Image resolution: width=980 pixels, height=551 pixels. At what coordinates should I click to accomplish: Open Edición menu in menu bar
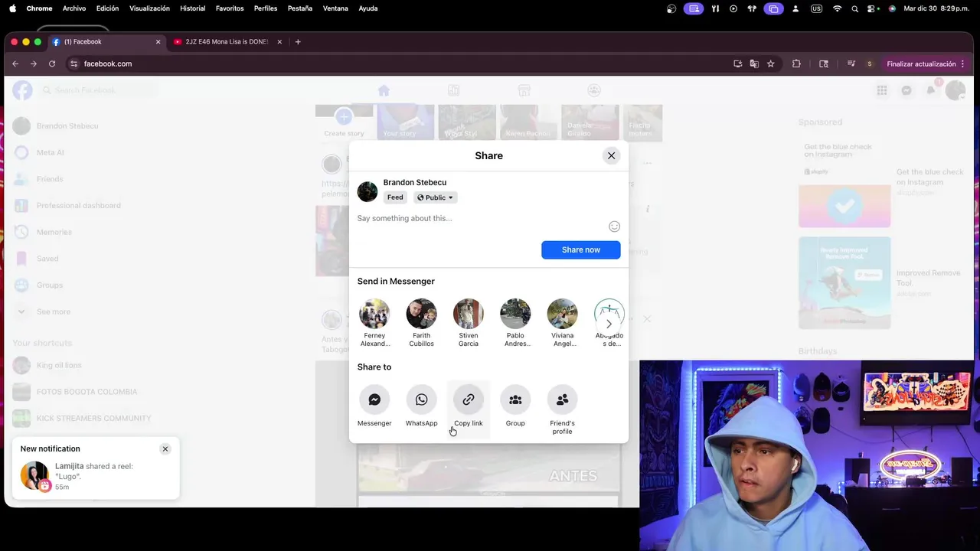tap(107, 8)
